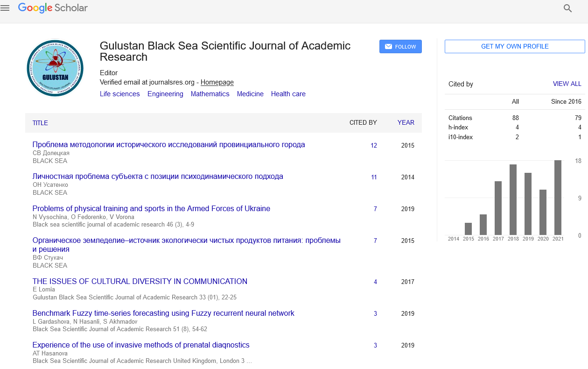Viewport: 588px width, 369px height.
Task: Open the Mathematics topic link
Action: pyautogui.click(x=210, y=94)
